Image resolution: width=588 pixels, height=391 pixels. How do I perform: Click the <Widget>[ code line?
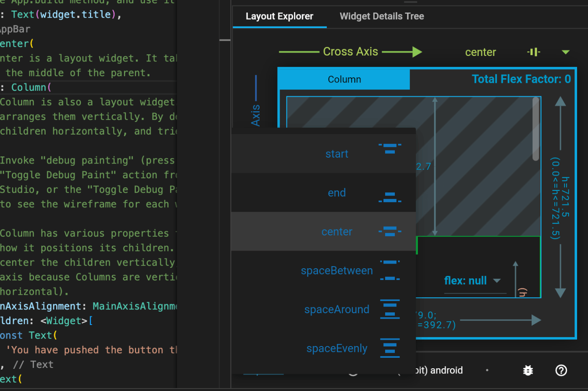pos(46,321)
